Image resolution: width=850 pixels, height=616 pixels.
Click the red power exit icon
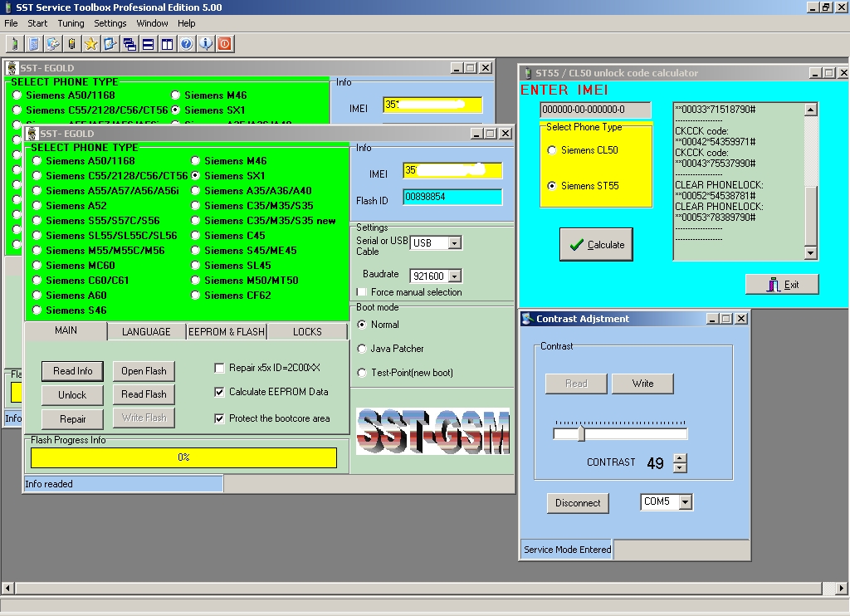(224, 44)
